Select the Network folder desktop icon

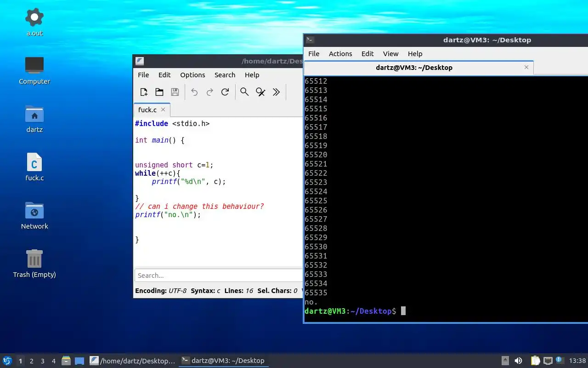coord(34,210)
